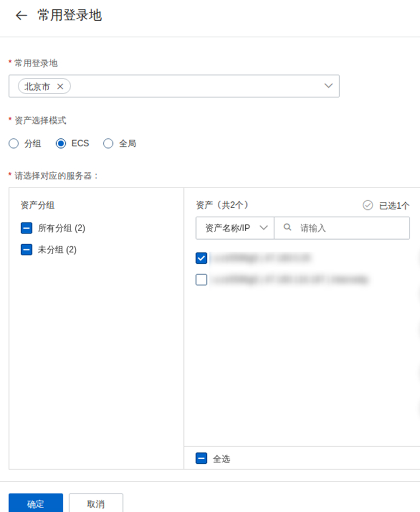Open the 资产名称/IP filter dropdown
The width and height of the screenshot is (420, 512).
coord(235,228)
